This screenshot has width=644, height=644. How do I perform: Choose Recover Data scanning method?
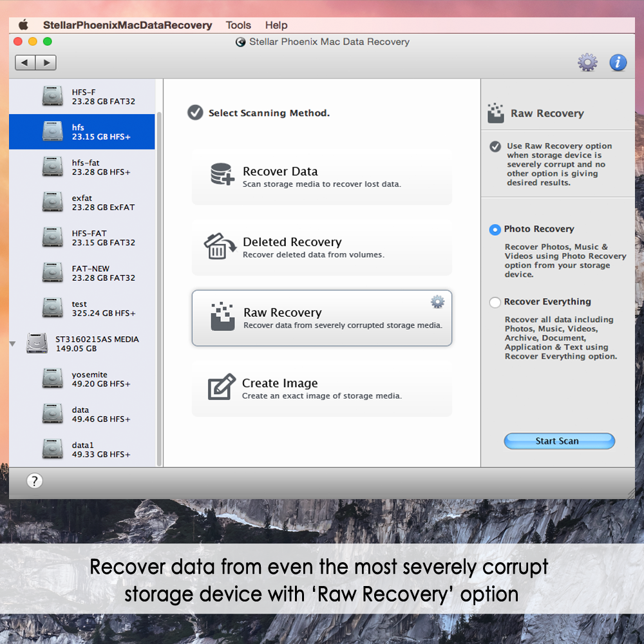click(322, 177)
